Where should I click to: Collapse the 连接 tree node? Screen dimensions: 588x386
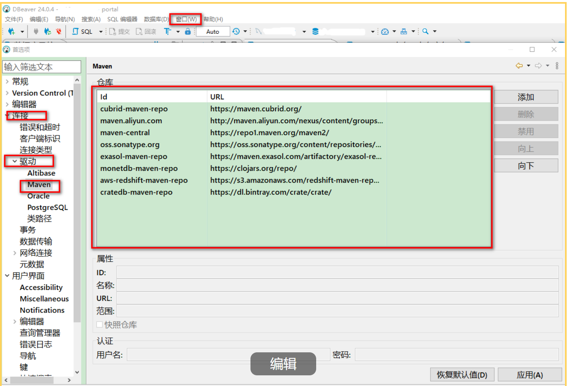coord(7,116)
